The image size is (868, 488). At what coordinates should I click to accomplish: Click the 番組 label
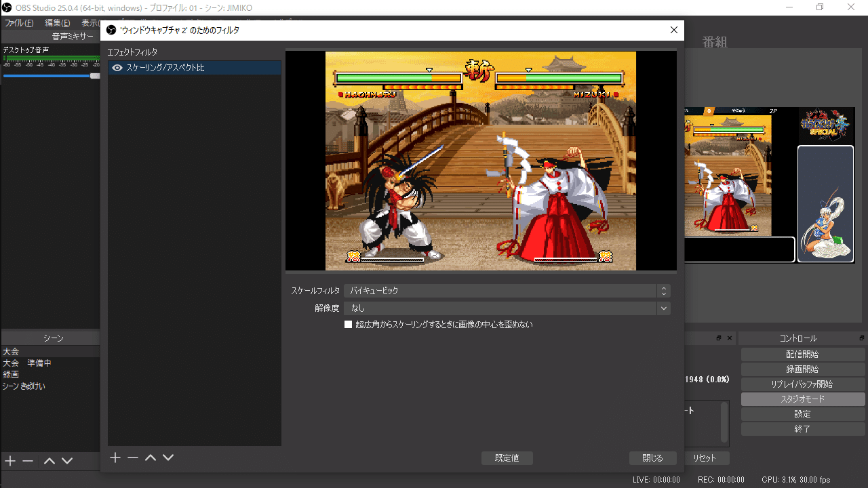tap(715, 42)
